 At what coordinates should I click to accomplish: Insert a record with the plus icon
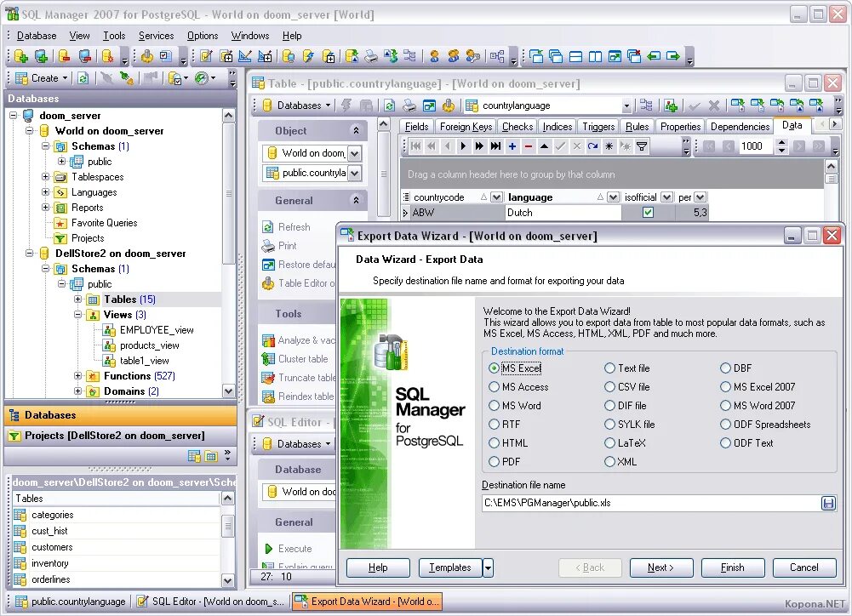512,145
